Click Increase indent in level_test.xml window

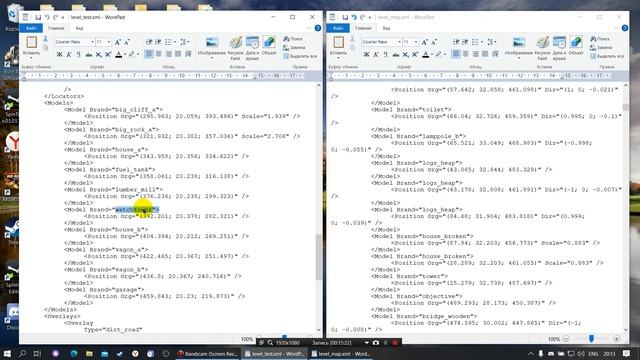158,42
